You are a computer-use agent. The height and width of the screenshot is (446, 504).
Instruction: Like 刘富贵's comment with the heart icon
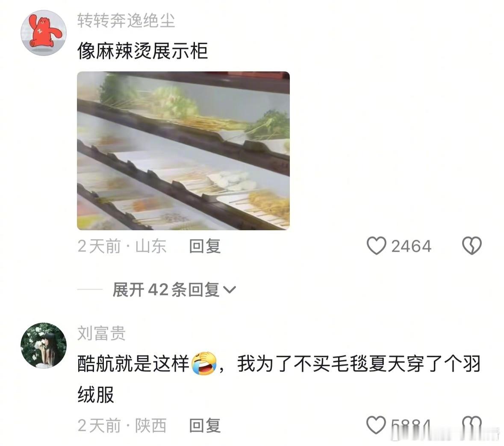coord(376,425)
